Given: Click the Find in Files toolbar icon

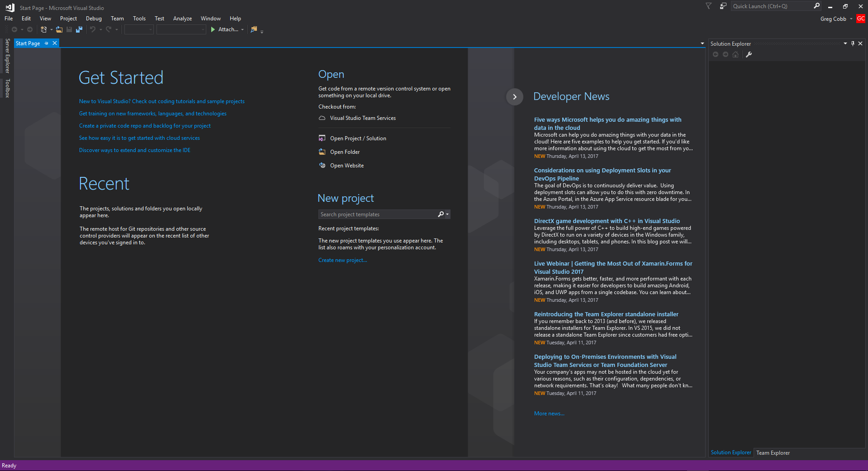Looking at the screenshot, I should 254,29.
